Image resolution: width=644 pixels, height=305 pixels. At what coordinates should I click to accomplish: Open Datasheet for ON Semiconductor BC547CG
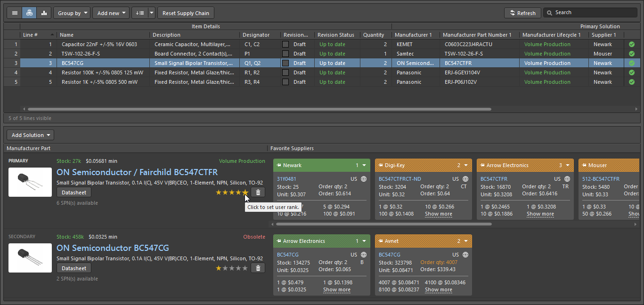click(74, 268)
